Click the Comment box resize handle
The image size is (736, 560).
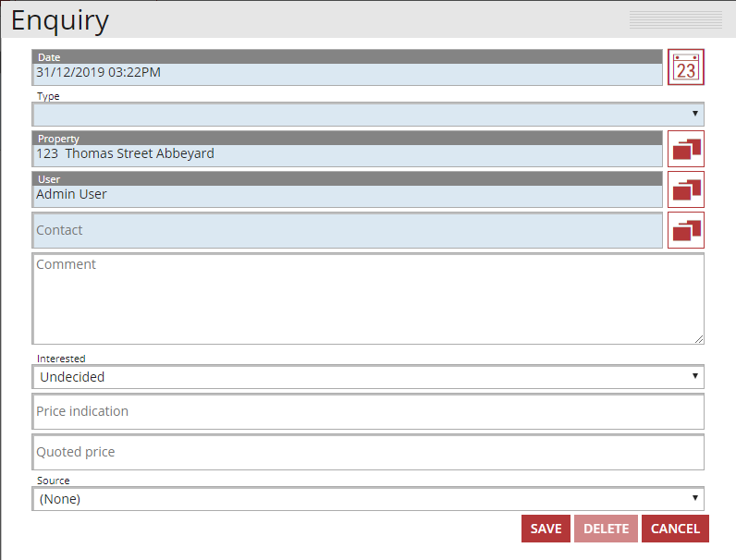click(699, 339)
